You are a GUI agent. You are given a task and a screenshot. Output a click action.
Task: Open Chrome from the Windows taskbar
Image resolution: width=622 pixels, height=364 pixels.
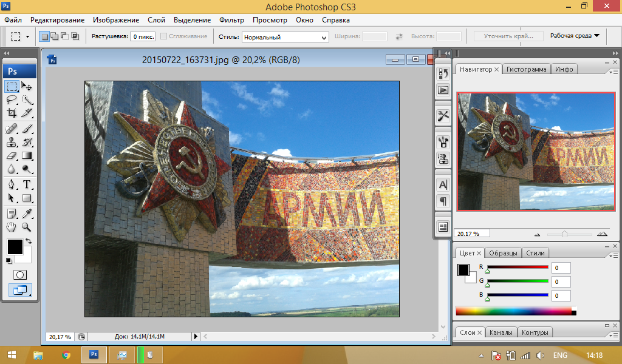[x=66, y=356]
